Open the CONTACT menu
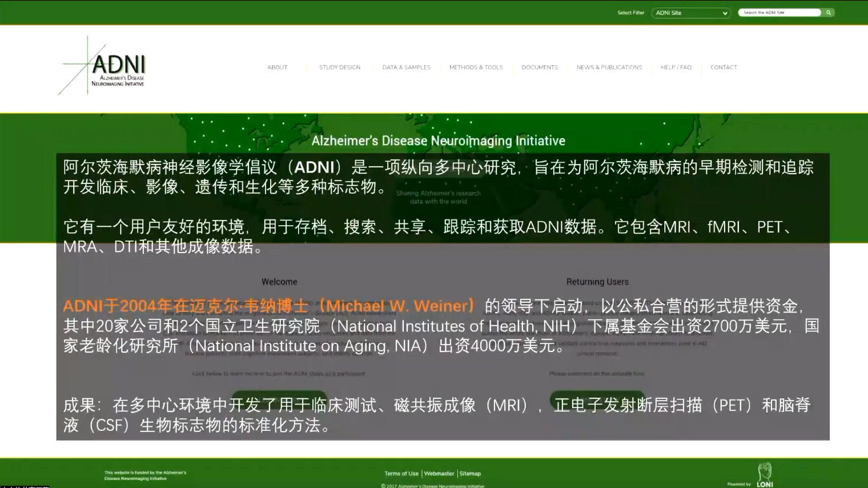 (x=724, y=67)
